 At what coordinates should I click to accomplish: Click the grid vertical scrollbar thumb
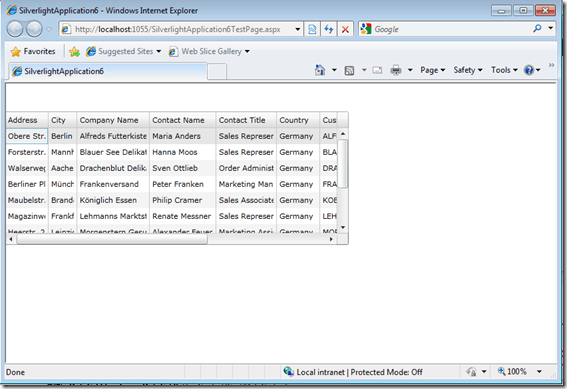343,163
